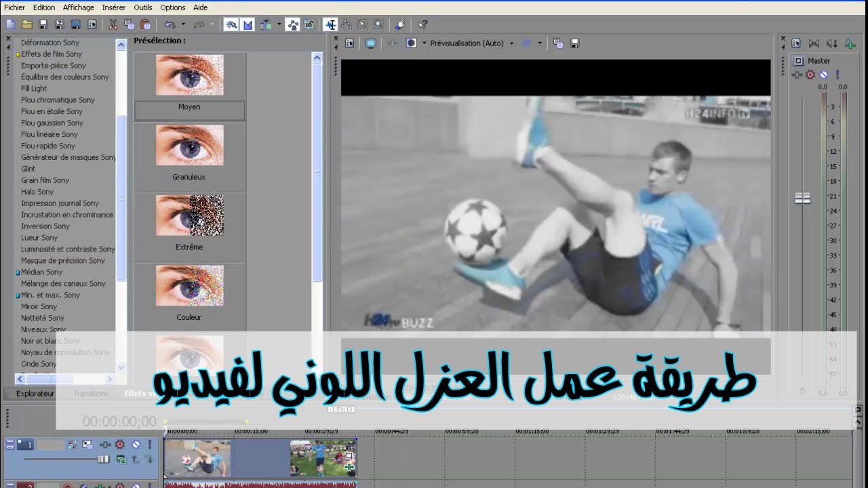Create a new project with toolbar icon
Viewport: 868px width, 488px height.
coord(10,24)
